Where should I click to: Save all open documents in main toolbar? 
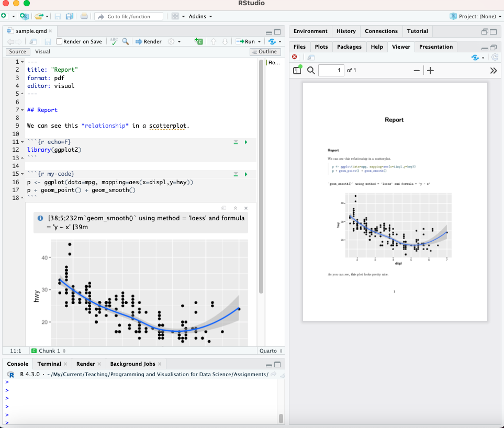pyautogui.click(x=70, y=16)
